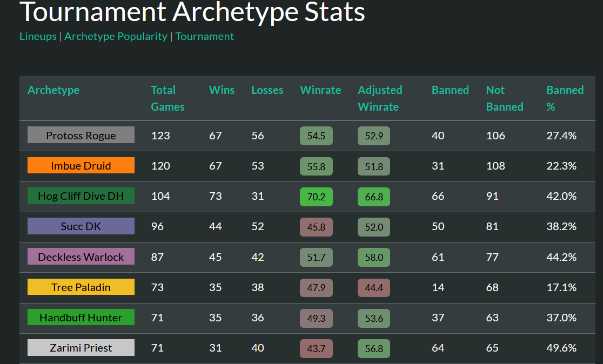Click the 51.8 adjusted winrate badge
The height and width of the screenshot is (364, 603).
coord(374,166)
